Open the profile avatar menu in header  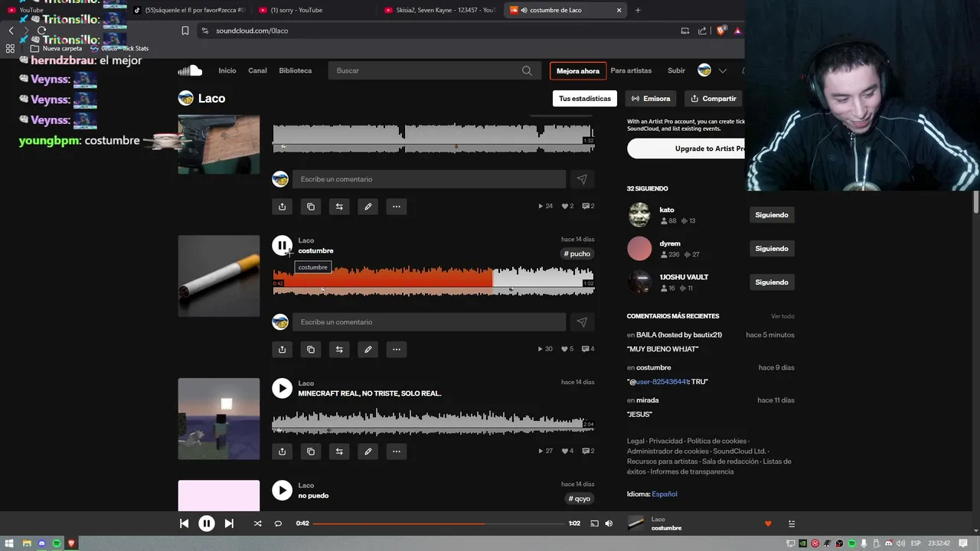tap(704, 70)
